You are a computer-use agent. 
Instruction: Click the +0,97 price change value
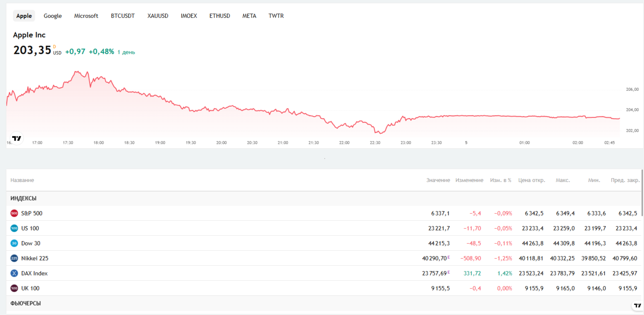[75, 52]
